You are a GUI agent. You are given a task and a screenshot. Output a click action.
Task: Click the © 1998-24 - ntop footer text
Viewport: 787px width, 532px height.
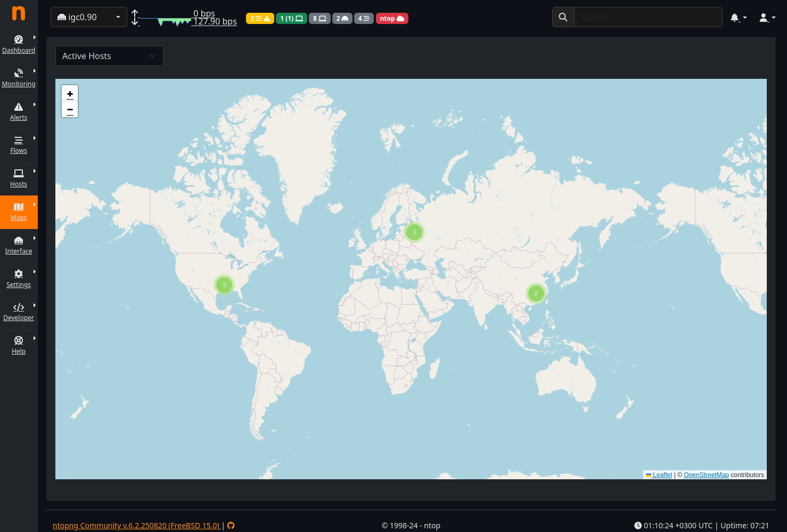(x=411, y=526)
